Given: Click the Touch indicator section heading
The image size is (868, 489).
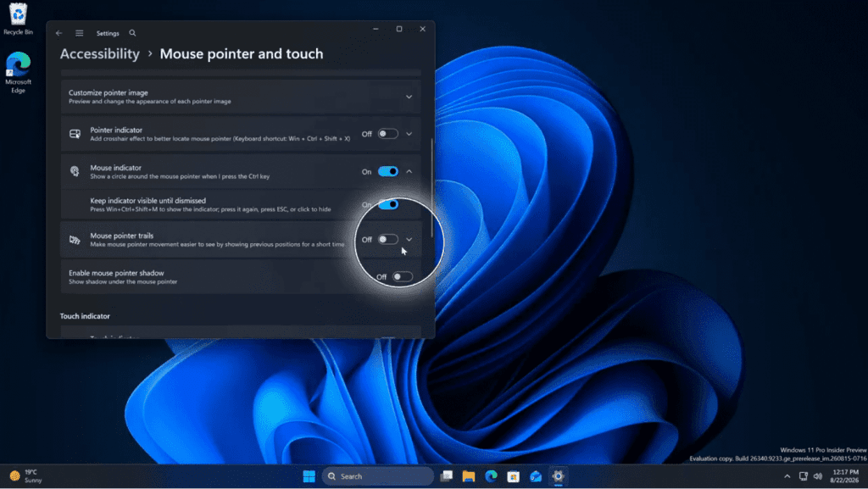Looking at the screenshot, I should pyautogui.click(x=85, y=316).
